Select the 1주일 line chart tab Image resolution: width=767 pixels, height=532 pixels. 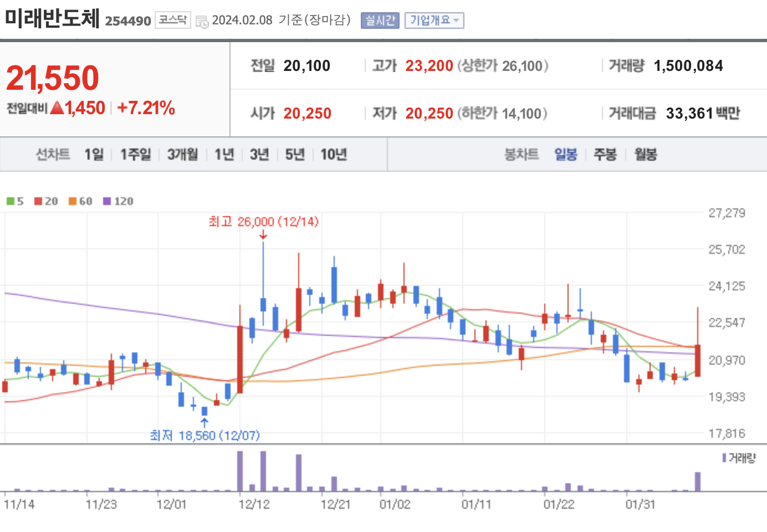coord(135,154)
